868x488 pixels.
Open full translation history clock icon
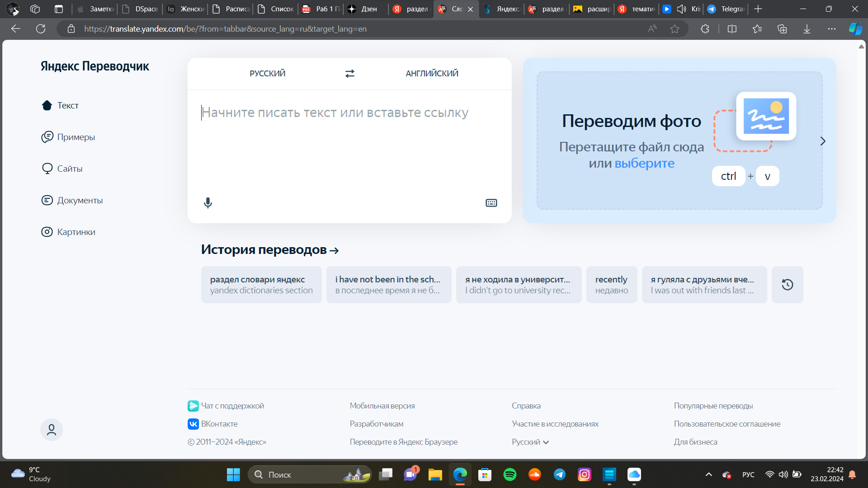click(787, 285)
